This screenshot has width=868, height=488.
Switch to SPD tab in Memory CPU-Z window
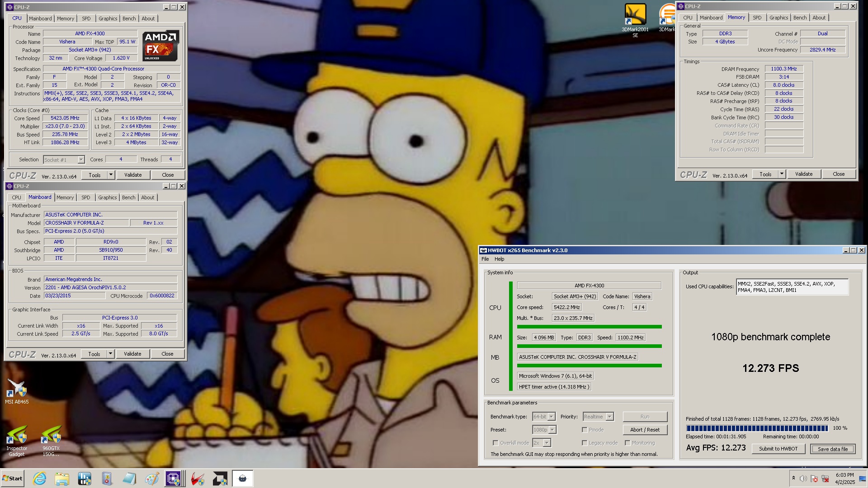[x=757, y=18]
